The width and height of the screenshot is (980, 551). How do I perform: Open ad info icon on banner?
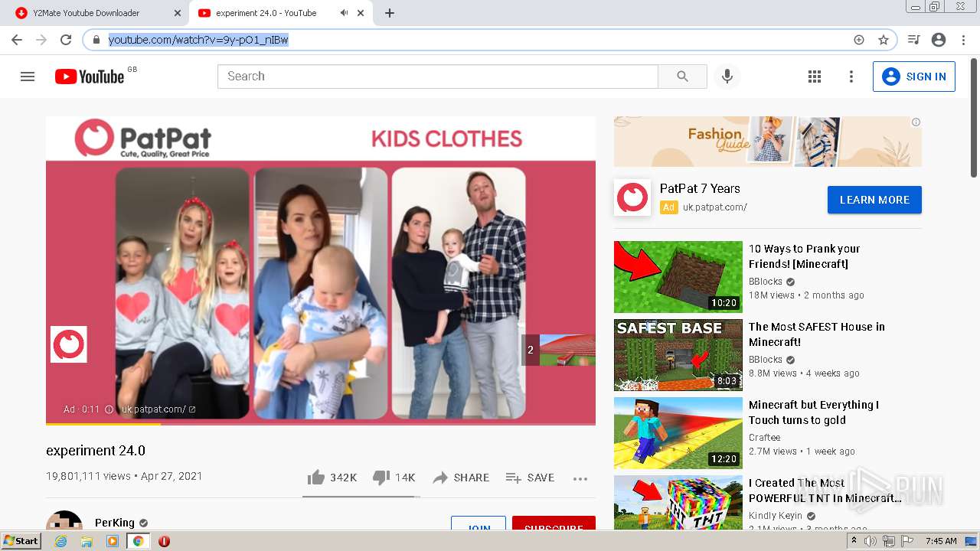tap(916, 122)
